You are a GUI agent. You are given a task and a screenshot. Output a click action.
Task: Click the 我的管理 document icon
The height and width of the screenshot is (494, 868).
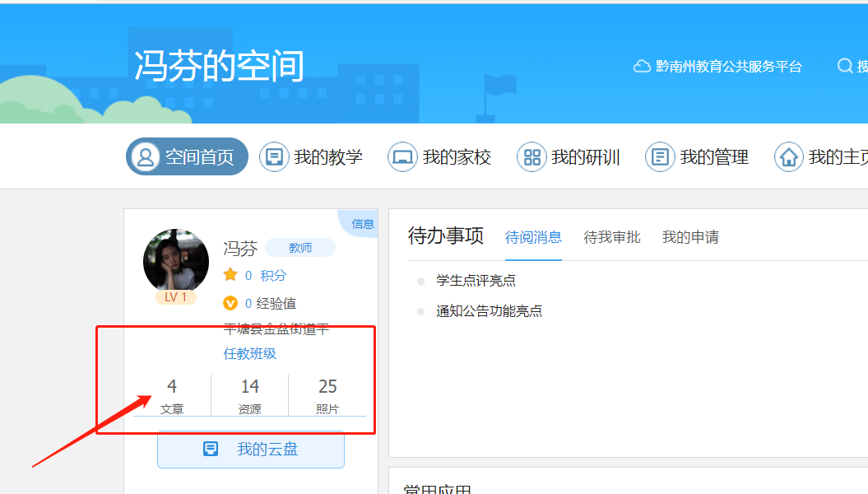click(660, 157)
